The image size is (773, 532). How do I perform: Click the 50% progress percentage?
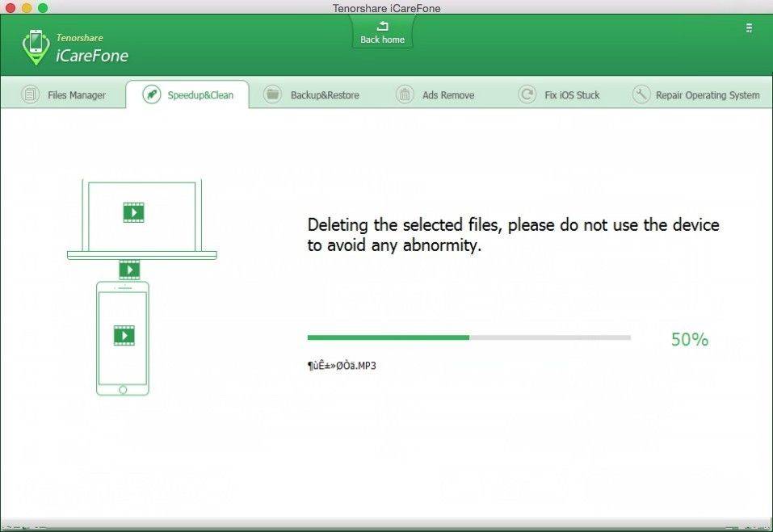click(689, 339)
